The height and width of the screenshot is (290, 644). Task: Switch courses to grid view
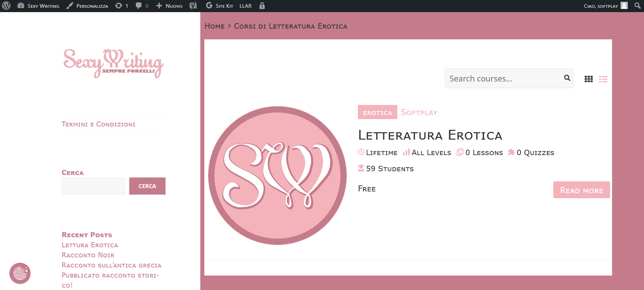click(589, 79)
